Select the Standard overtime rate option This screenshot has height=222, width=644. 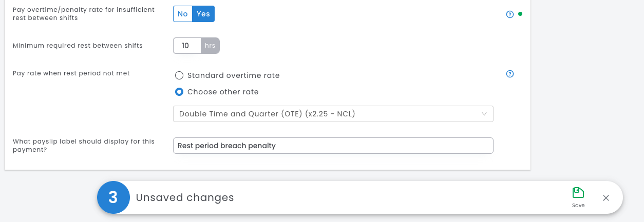tap(179, 75)
